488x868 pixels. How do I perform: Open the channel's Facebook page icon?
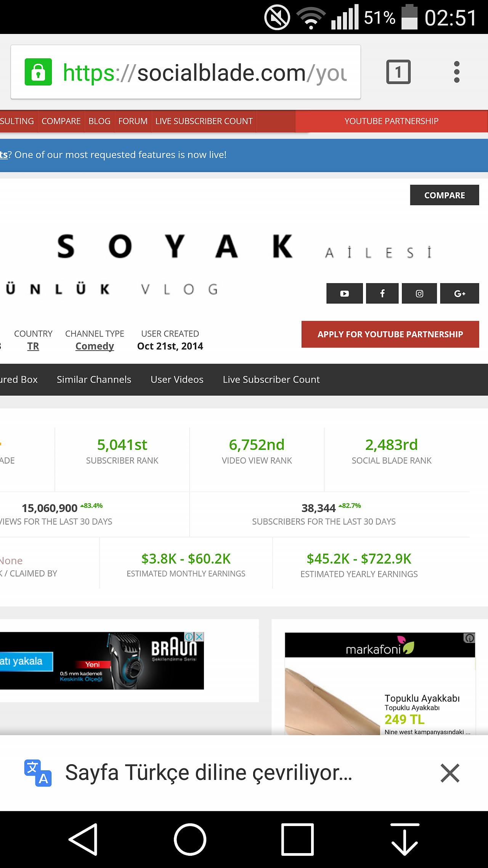(382, 293)
